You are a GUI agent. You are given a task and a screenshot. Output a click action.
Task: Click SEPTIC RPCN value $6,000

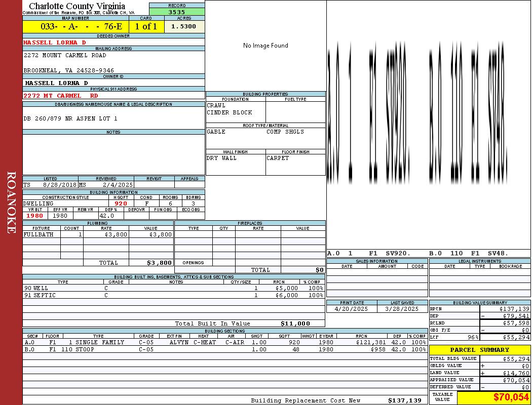tap(287, 295)
